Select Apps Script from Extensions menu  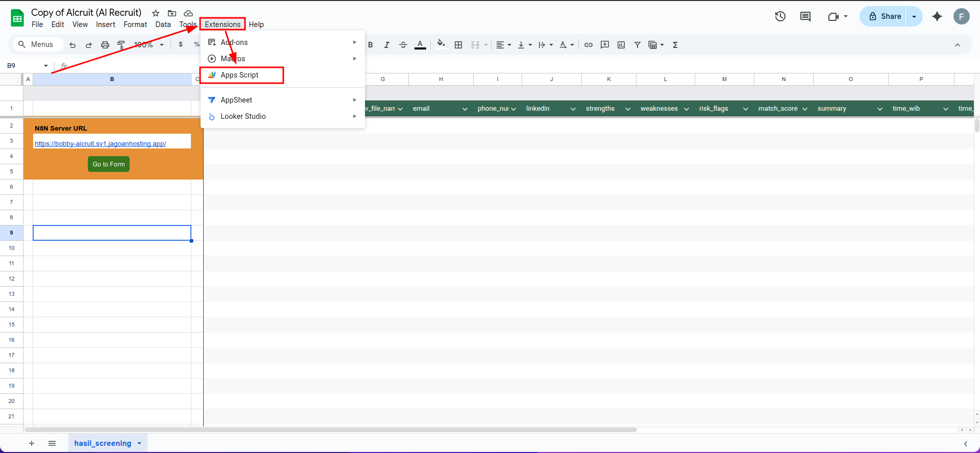[x=240, y=75]
